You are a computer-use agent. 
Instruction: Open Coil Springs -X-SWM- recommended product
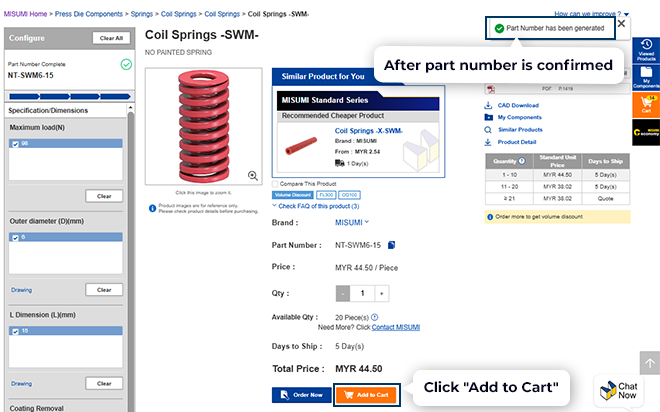(x=369, y=131)
